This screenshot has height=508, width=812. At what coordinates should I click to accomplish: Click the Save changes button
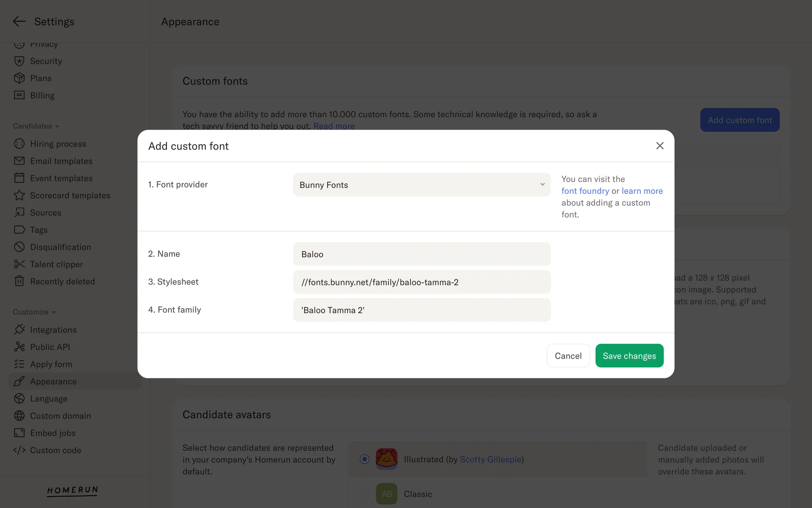click(x=629, y=356)
